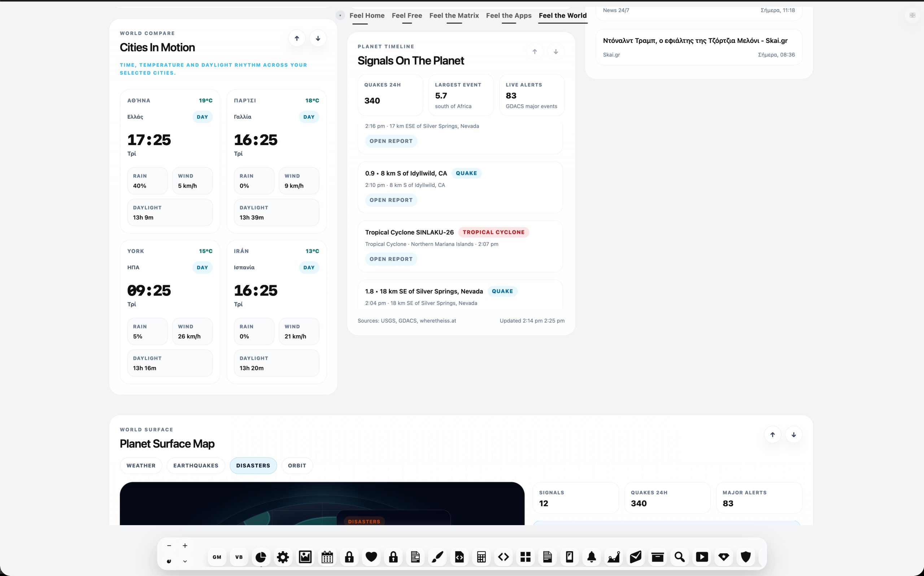Toggle the DISASTERS map layer chip
924x576 pixels.
tap(253, 466)
